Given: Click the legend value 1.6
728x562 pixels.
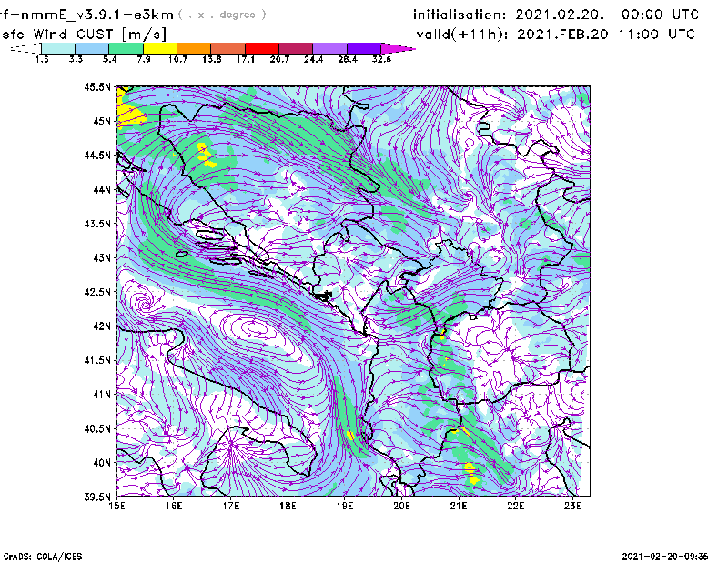Looking at the screenshot, I should (x=42, y=59).
